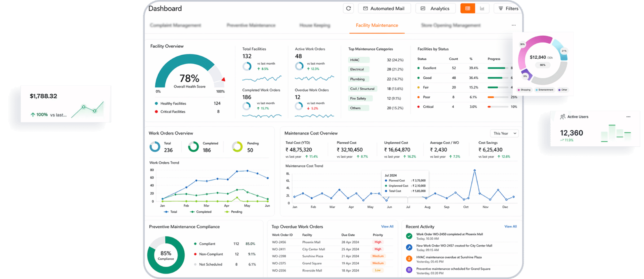
Task: Select the Electrical maintenance category chip
Action: (359, 69)
